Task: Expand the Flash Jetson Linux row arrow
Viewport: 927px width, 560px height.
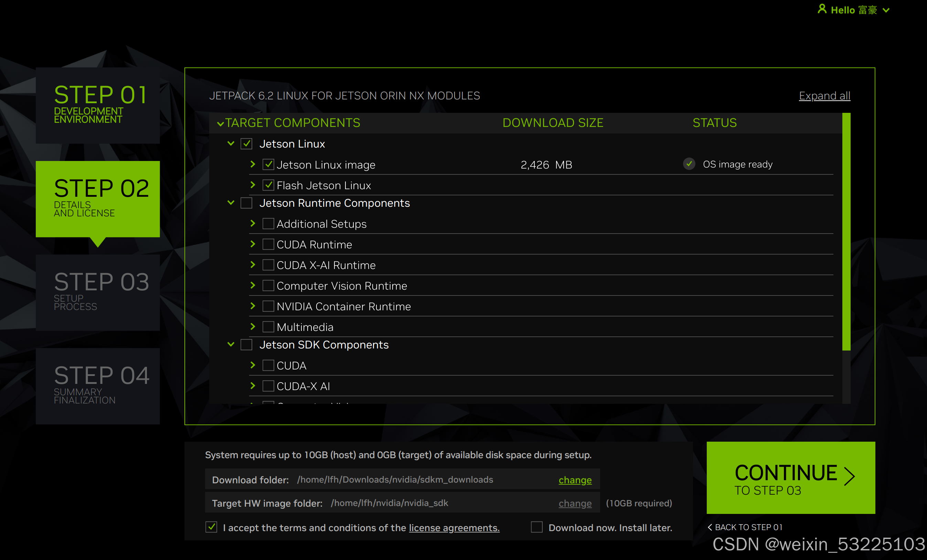Action: (x=253, y=185)
